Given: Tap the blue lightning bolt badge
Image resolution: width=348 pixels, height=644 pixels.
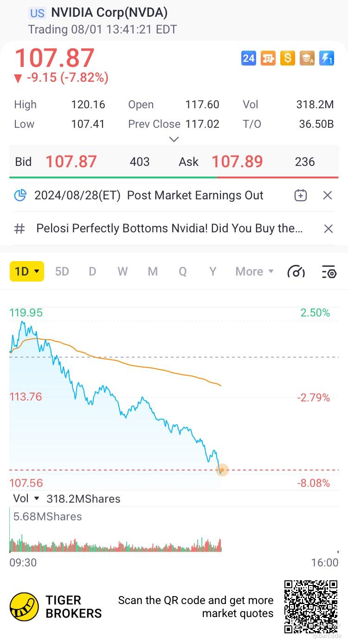Looking at the screenshot, I should [327, 58].
